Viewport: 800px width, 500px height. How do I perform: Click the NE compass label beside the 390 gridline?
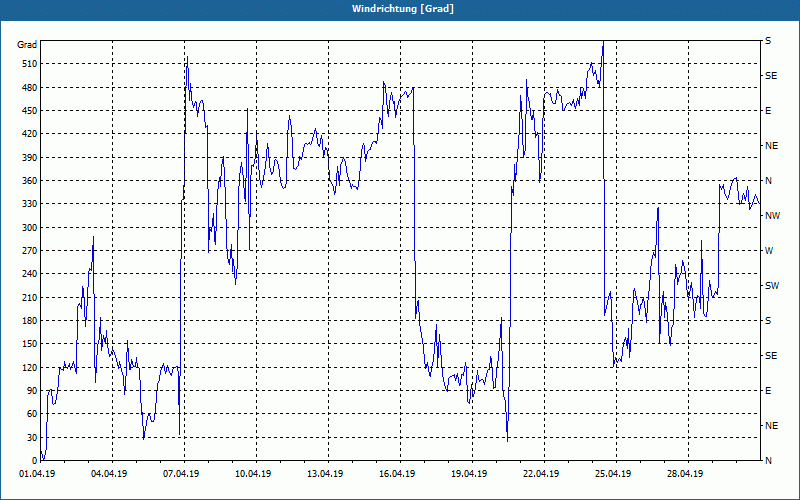tap(771, 146)
